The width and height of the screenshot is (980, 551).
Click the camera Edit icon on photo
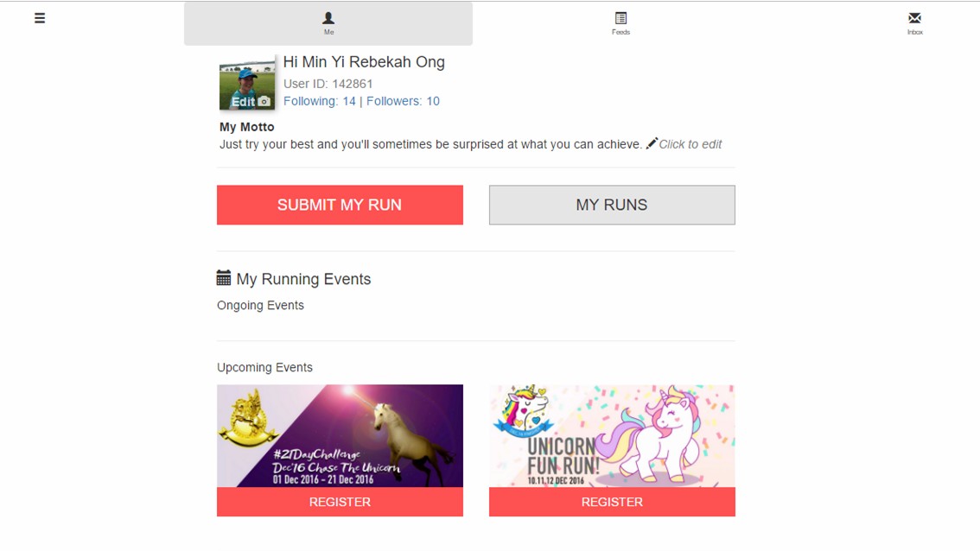point(264,101)
